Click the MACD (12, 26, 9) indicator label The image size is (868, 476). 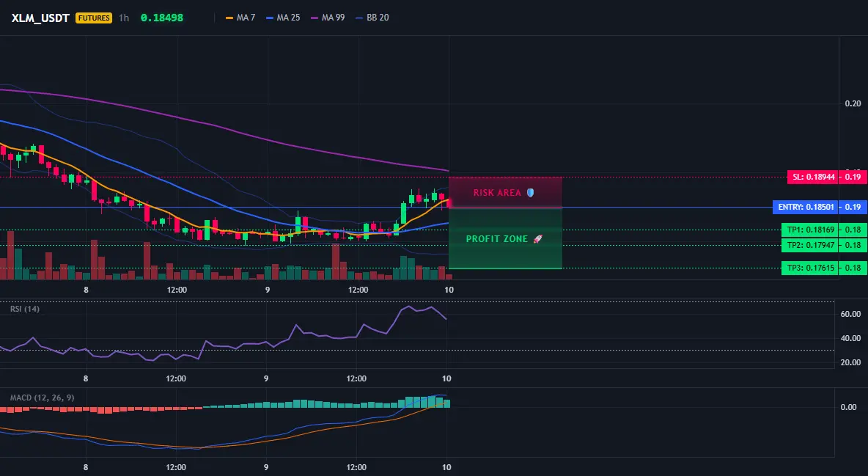point(42,398)
